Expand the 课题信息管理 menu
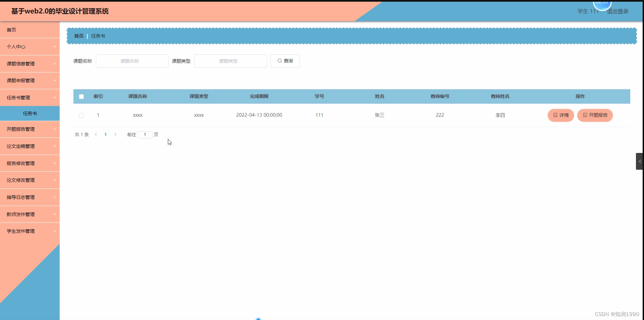Screen dimensions: 644x320 [30, 64]
